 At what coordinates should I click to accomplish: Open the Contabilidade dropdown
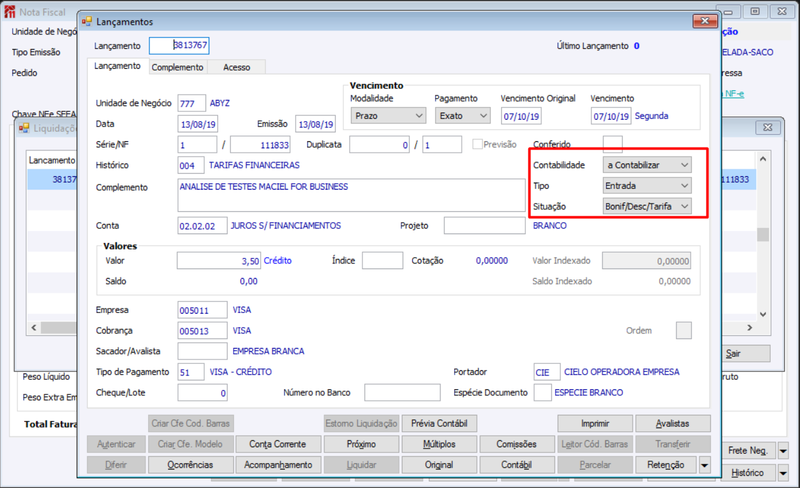[647, 165]
